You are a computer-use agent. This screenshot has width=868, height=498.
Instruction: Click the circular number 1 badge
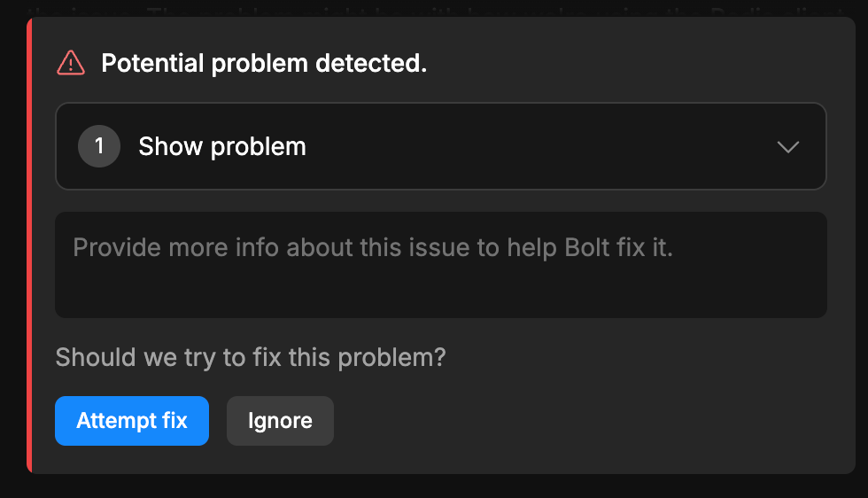(x=99, y=146)
